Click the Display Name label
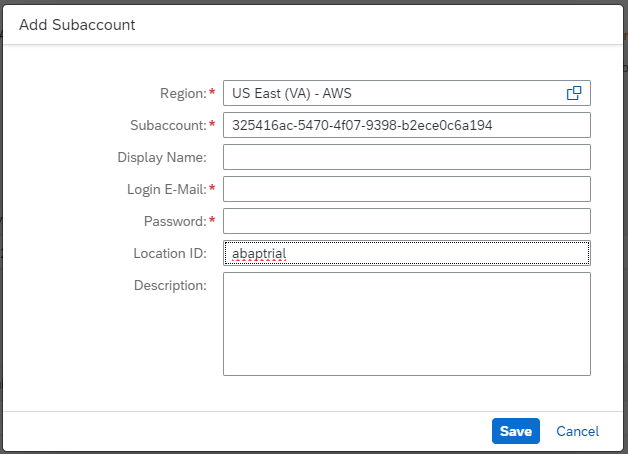This screenshot has height=454, width=628. [161, 157]
